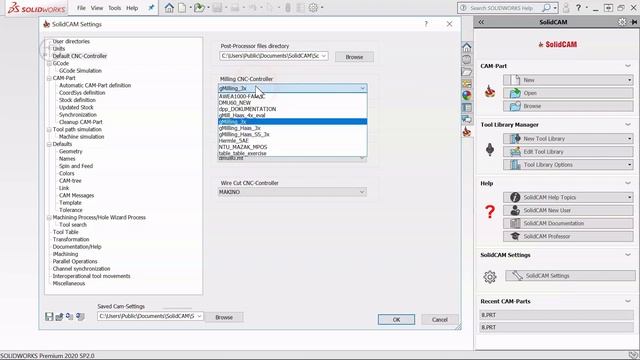The width and height of the screenshot is (640, 360).
Task: Collapse the Tool Library Manager section chevron
Action: point(628,124)
